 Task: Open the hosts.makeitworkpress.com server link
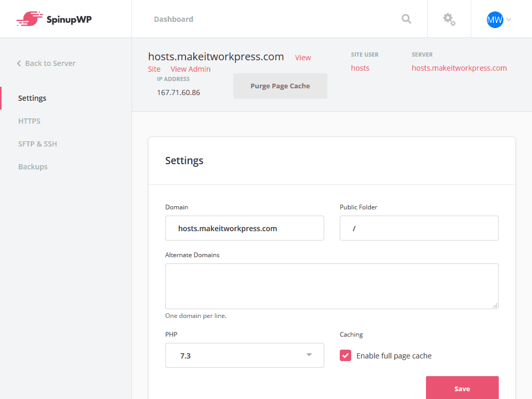[459, 68]
